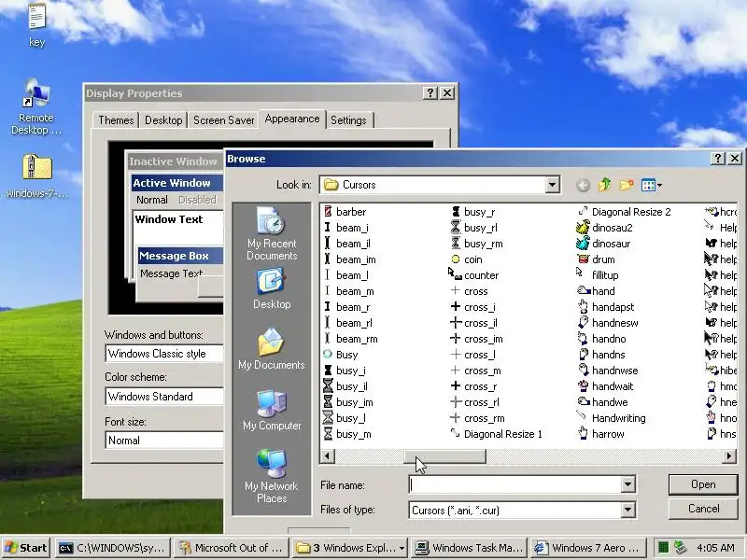Open the Font size Normal combo box

coord(164,441)
